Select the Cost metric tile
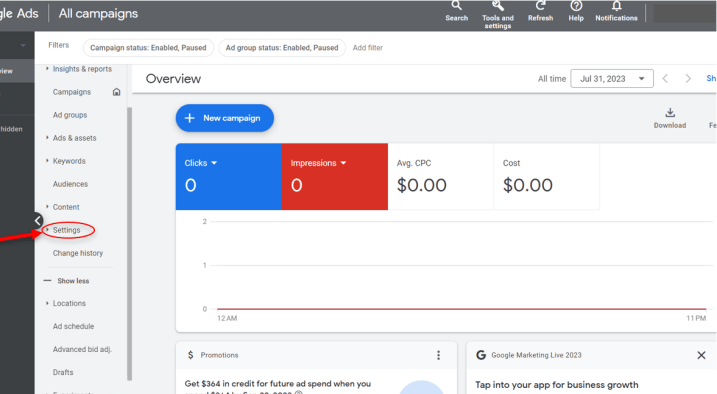 point(547,176)
